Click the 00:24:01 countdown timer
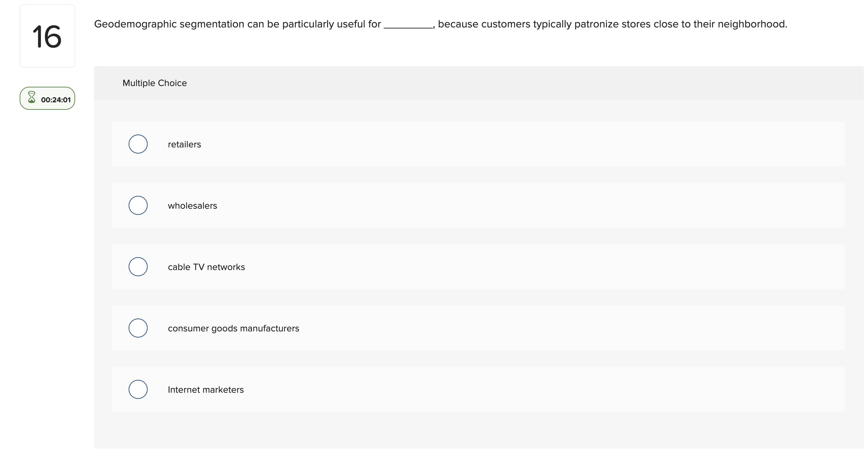Image resolution: width=868 pixels, height=450 pixels. pos(56,100)
